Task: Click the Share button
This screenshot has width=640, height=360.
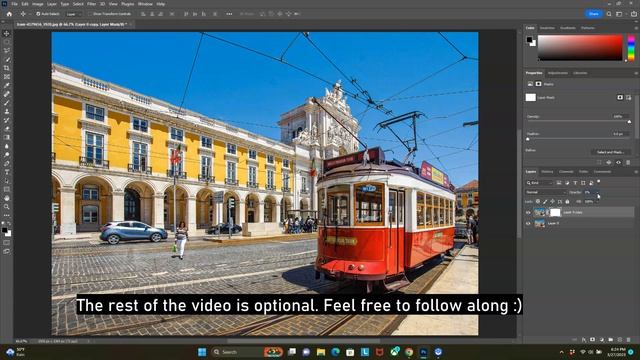Action: coord(593,14)
